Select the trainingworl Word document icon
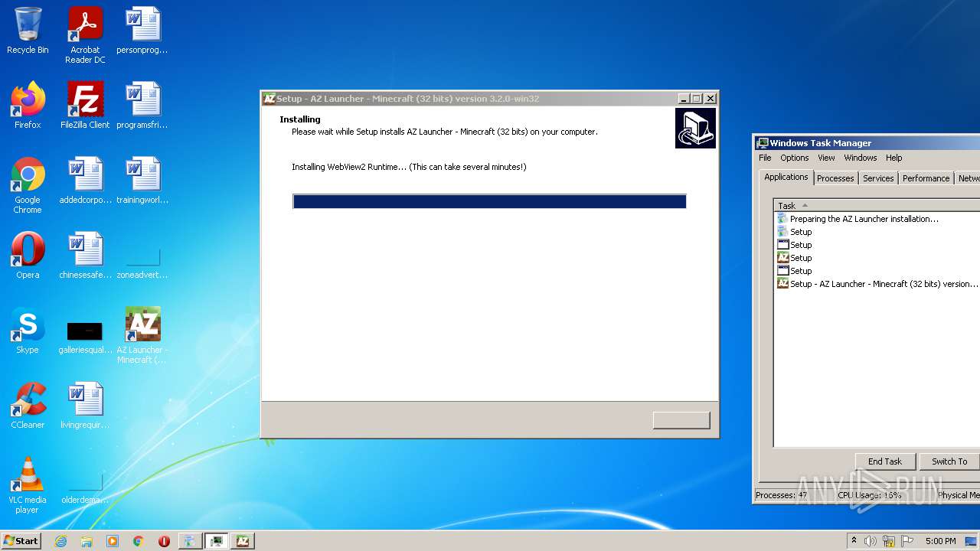The width and height of the screenshot is (980, 551). [x=142, y=181]
